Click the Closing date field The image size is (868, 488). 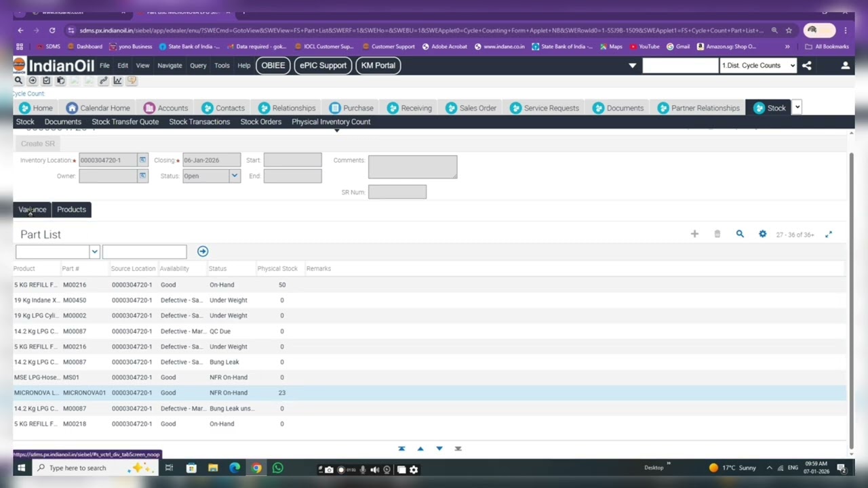211,160
